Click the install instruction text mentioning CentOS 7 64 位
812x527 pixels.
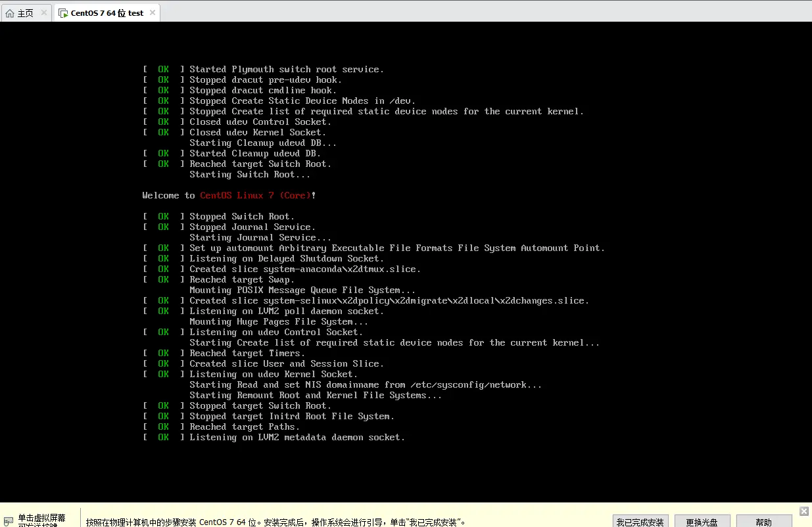coord(275,522)
